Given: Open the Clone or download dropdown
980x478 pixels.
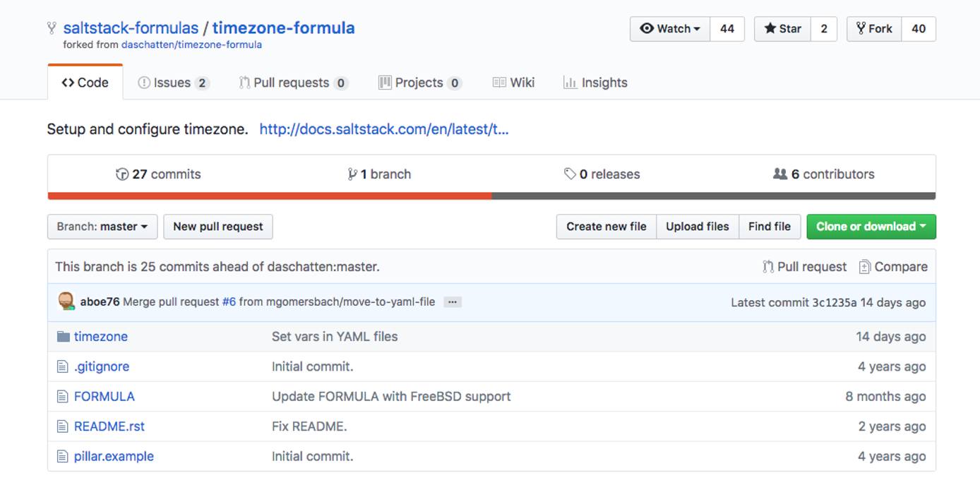Looking at the screenshot, I should (x=871, y=226).
